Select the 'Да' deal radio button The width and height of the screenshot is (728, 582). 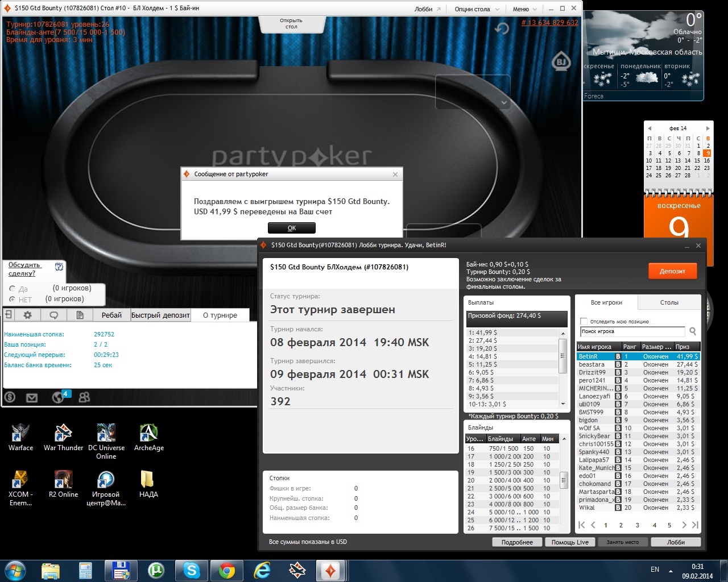tap(12, 289)
